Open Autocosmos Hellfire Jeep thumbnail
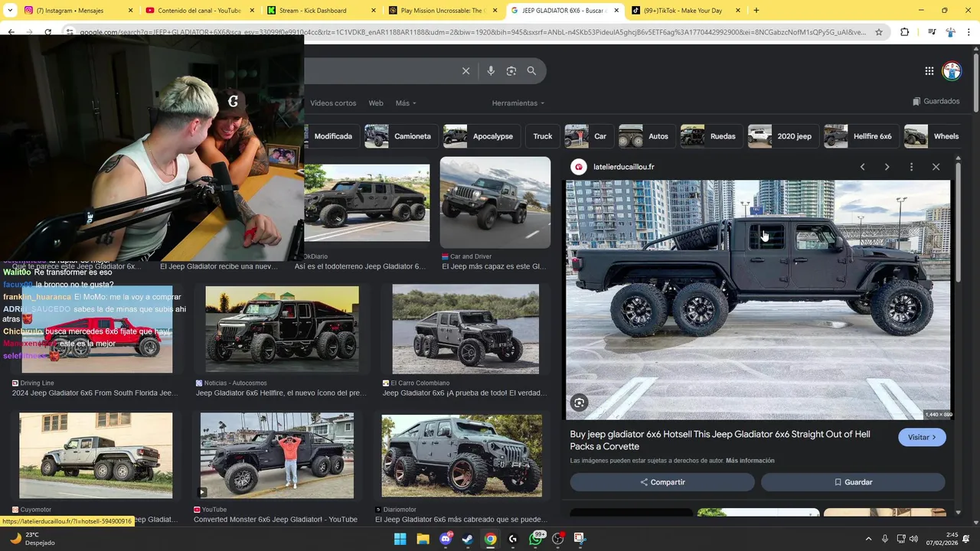Screen dimensions: 980x551 point(282,329)
